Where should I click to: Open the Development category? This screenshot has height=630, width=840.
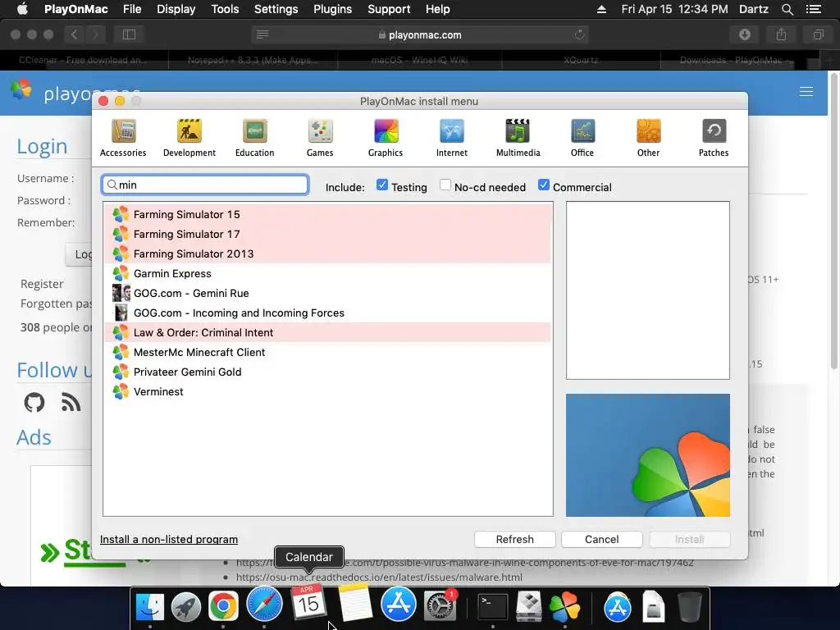(189, 138)
